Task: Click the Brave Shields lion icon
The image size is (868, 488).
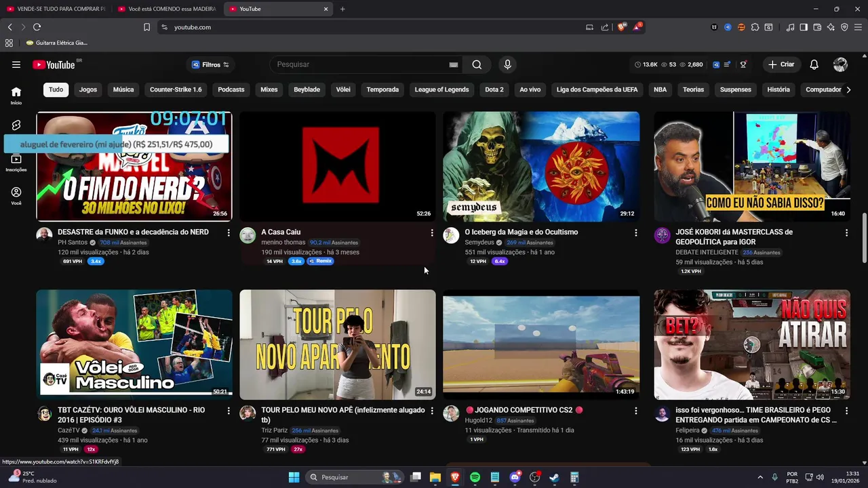Action: coord(622,27)
